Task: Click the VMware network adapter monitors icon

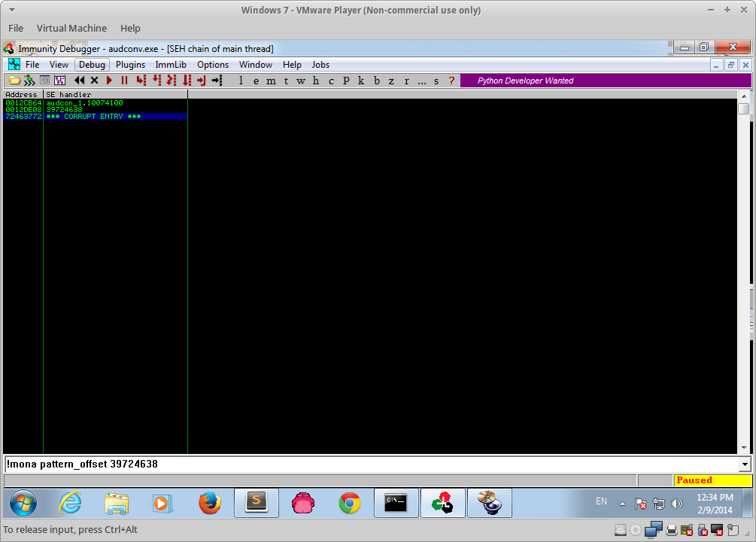Action: click(x=653, y=529)
